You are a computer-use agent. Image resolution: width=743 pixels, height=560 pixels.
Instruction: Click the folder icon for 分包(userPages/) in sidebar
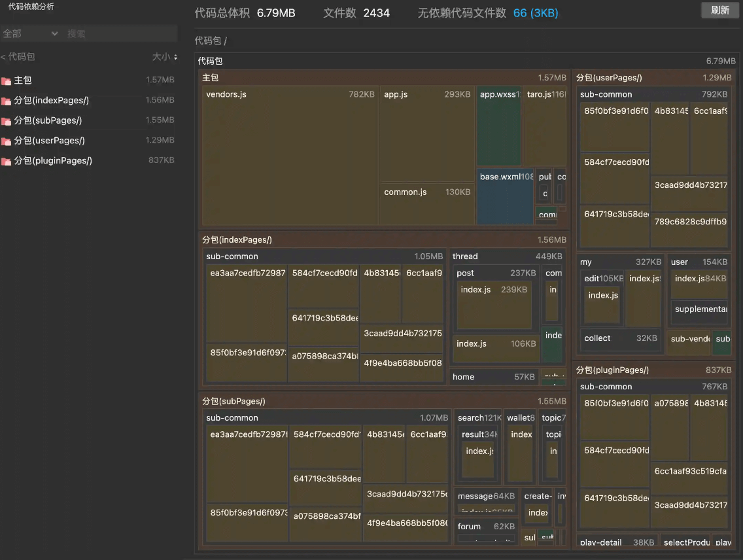coord(6,141)
